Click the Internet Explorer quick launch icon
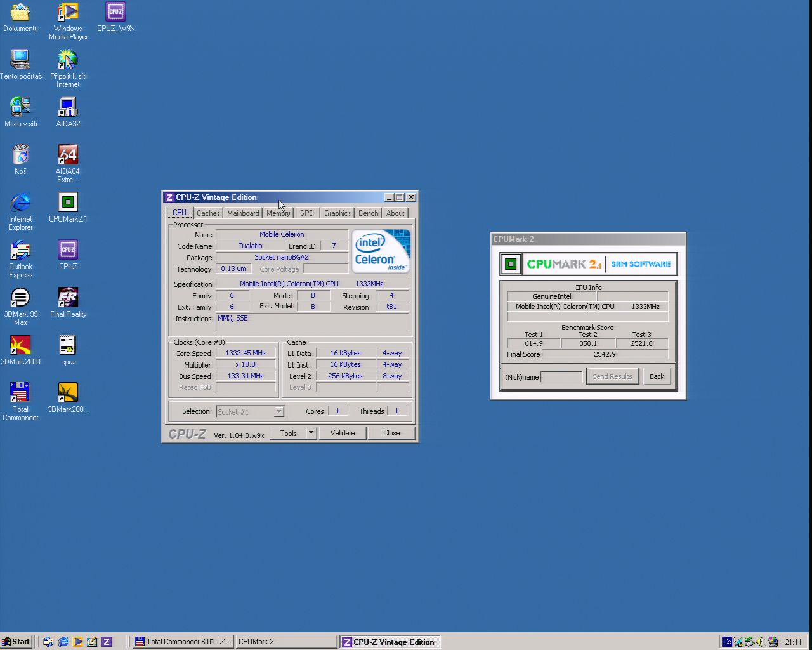This screenshot has height=650, width=812. click(x=63, y=642)
